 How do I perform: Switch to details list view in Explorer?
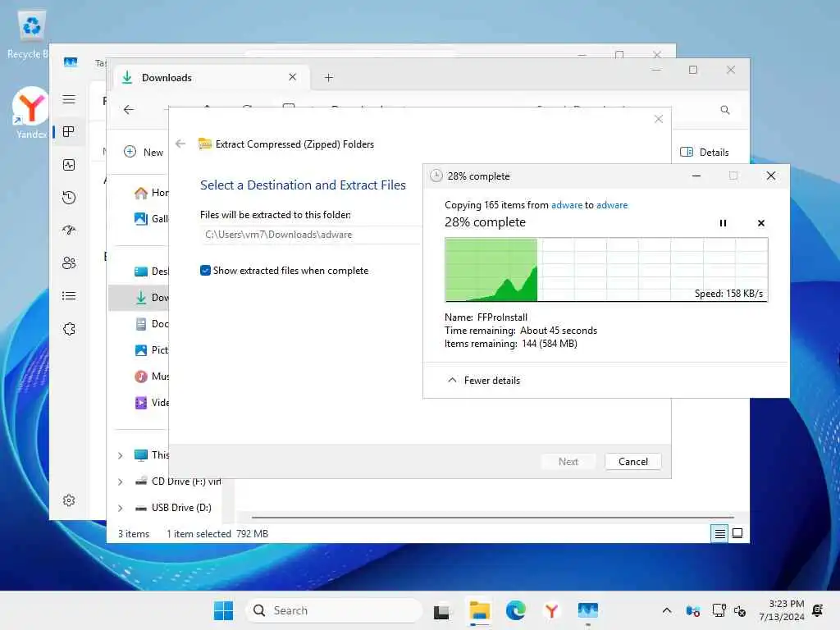click(x=719, y=533)
